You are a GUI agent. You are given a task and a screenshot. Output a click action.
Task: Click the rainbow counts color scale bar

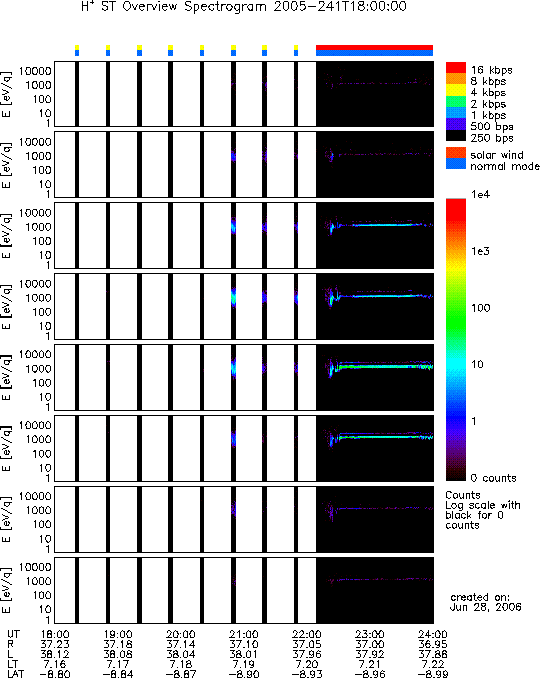click(x=456, y=339)
